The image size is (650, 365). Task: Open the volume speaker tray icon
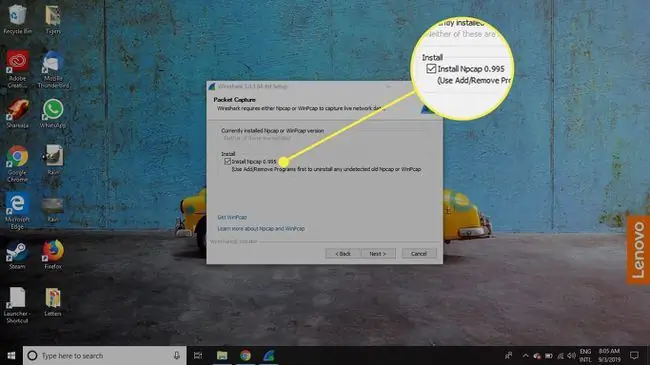tap(571, 356)
